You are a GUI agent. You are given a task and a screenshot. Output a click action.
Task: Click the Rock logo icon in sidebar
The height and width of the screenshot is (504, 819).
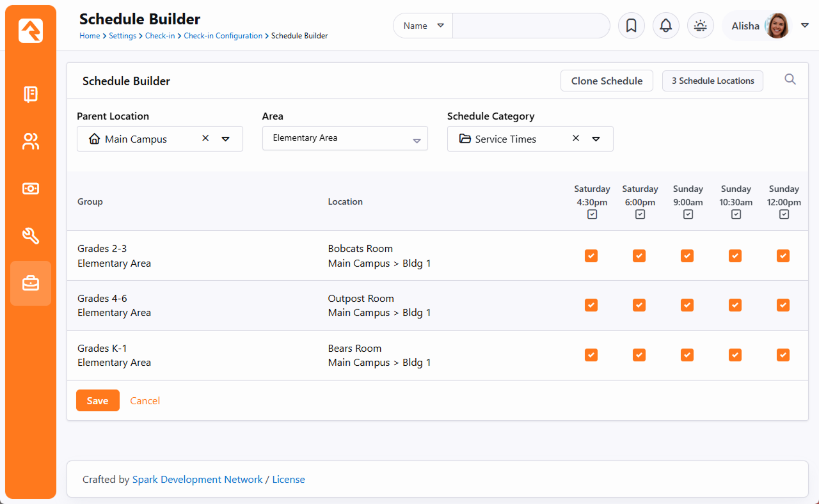tap(31, 31)
